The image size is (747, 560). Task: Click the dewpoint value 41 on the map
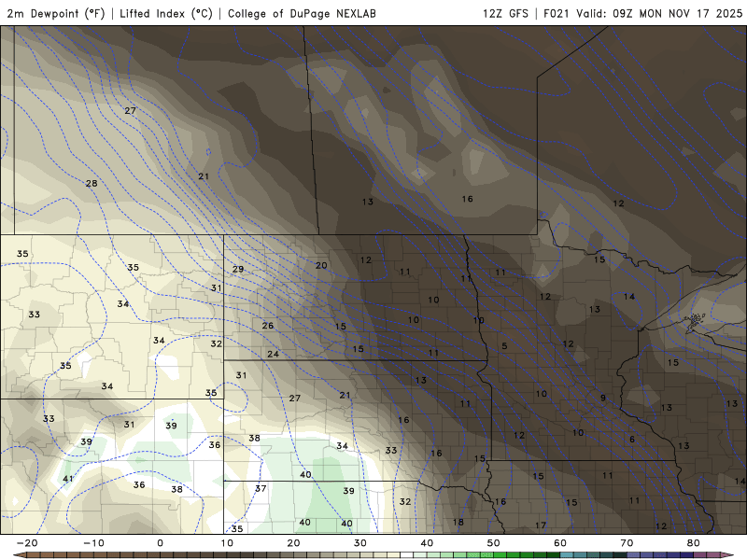tap(68, 479)
